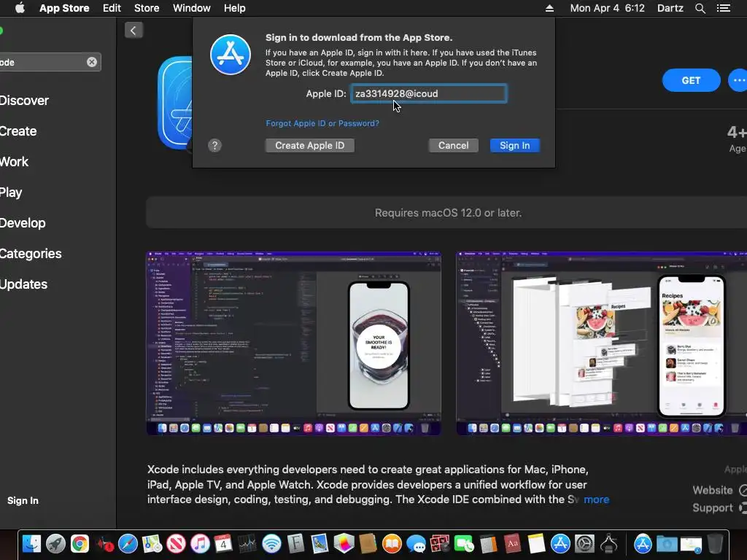Open Stocks app in dock
Screen dimensions: 747x560
[247, 544]
